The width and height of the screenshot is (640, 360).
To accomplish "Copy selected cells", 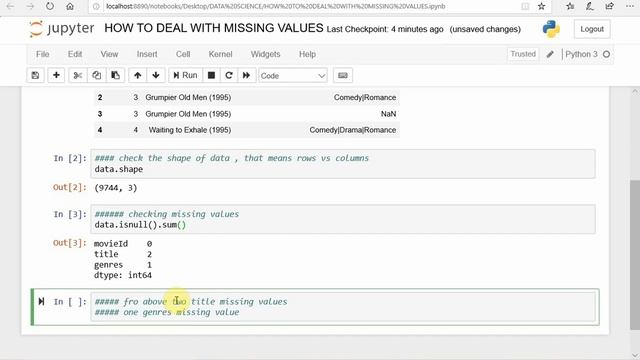I will (x=96, y=76).
